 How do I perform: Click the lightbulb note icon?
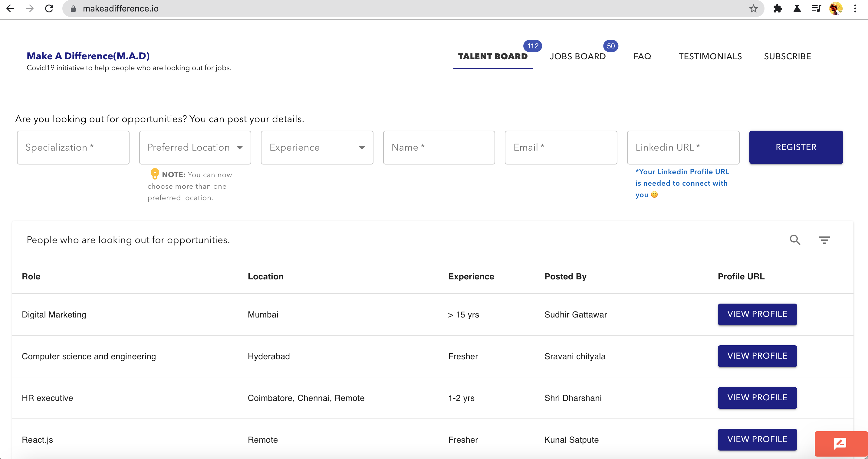click(x=155, y=174)
